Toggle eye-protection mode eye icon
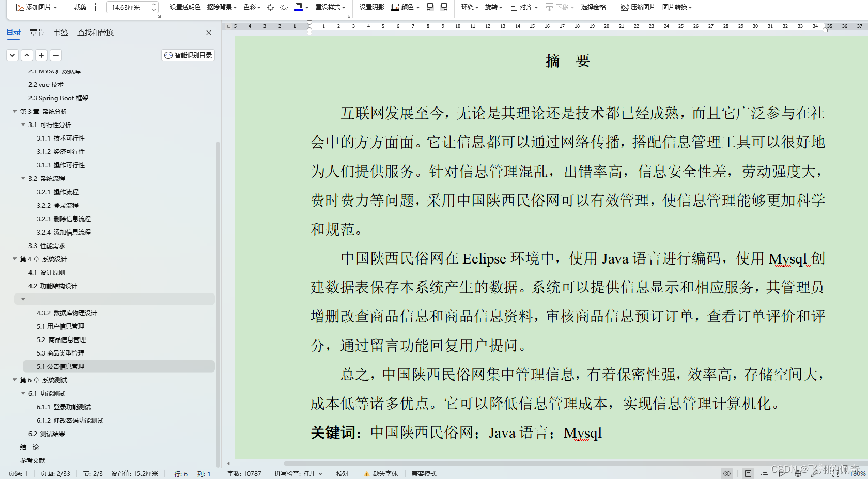The height and width of the screenshot is (479, 868). click(x=727, y=473)
